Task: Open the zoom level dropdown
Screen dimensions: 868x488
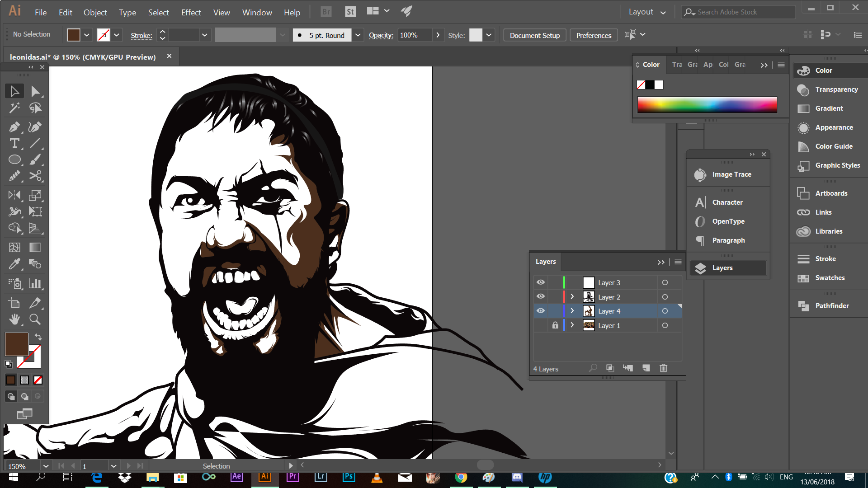Action: (x=46, y=466)
